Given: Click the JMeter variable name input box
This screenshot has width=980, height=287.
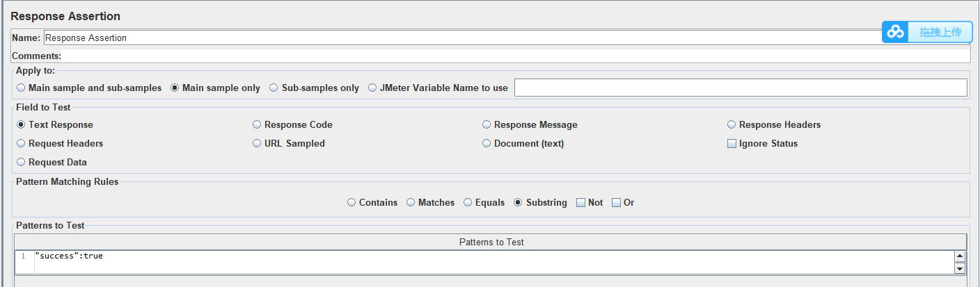Looking at the screenshot, I should pos(740,88).
